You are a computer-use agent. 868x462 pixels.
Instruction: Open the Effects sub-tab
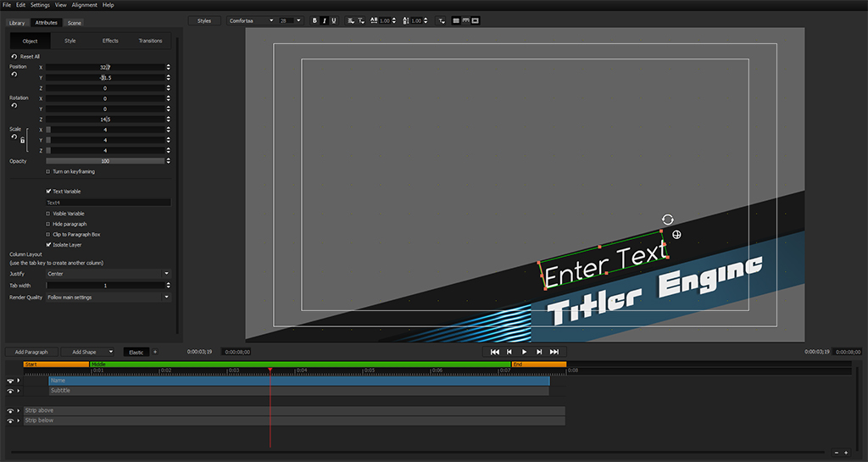(110, 41)
